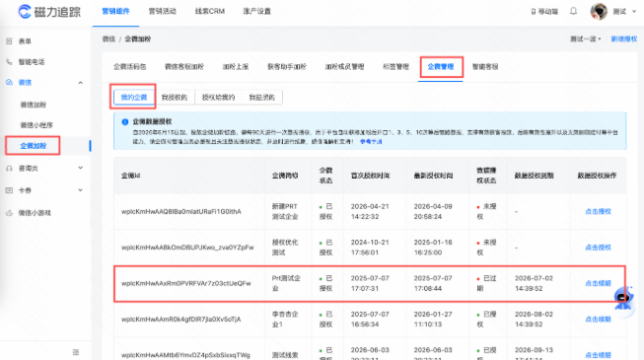
Task: Open the 测试一波 account selector dropdown
Action: point(586,39)
